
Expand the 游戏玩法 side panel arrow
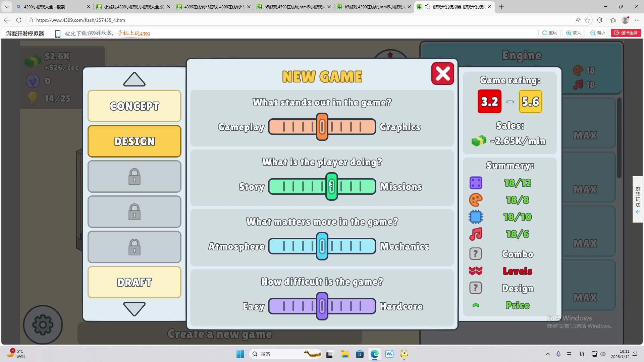coord(638,212)
